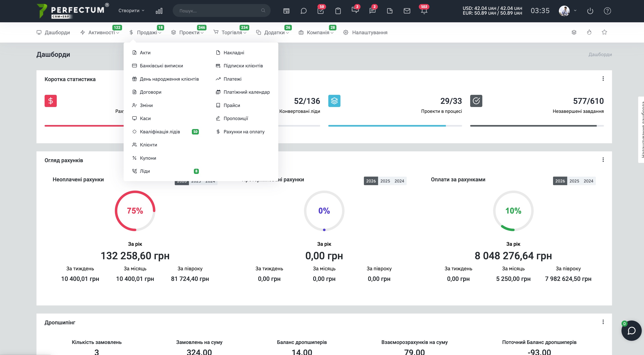Viewport: 644px width, 355px height.
Task: Open the reports bar chart icon in header
Action: pos(159,11)
